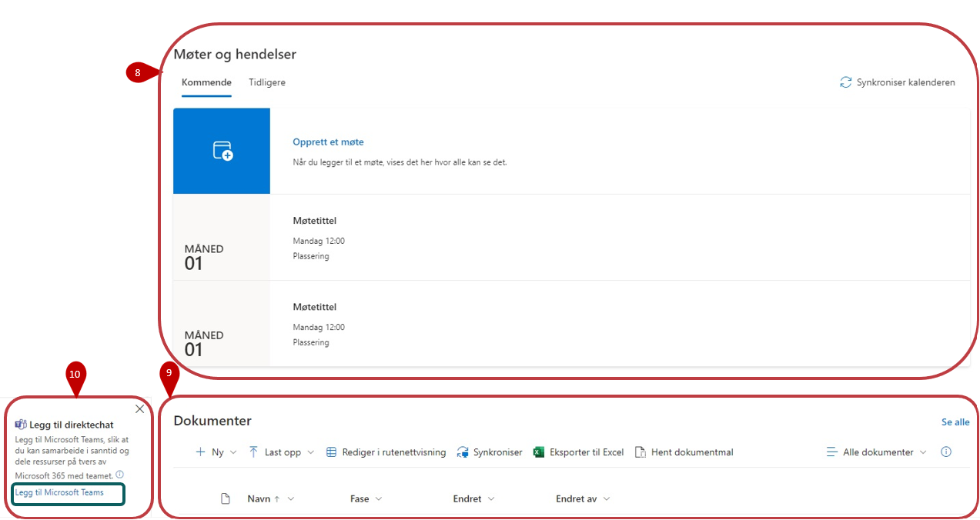Viewport: 980px width, 520px height.
Task: Click the Hent dokumentmal icon
Action: (640, 452)
